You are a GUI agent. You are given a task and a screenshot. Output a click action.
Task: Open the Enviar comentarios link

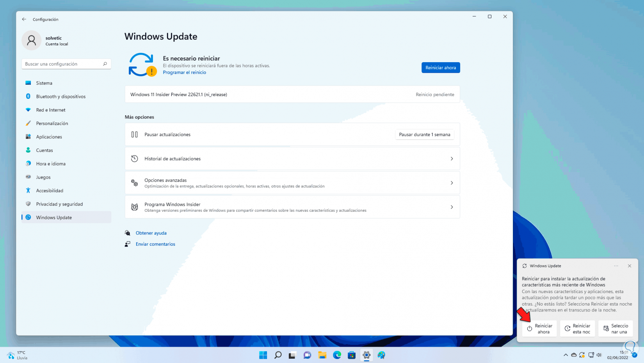[x=155, y=244]
